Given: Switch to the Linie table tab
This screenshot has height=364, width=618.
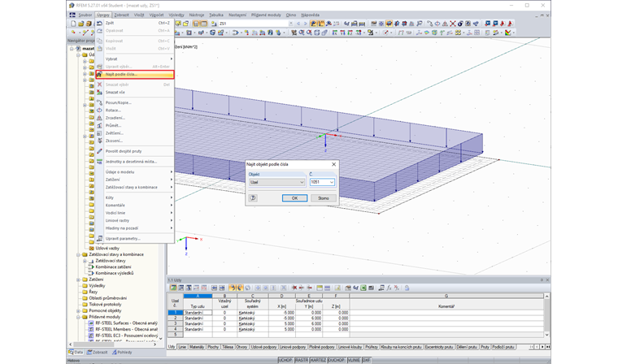Looking at the screenshot, I should [x=182, y=347].
